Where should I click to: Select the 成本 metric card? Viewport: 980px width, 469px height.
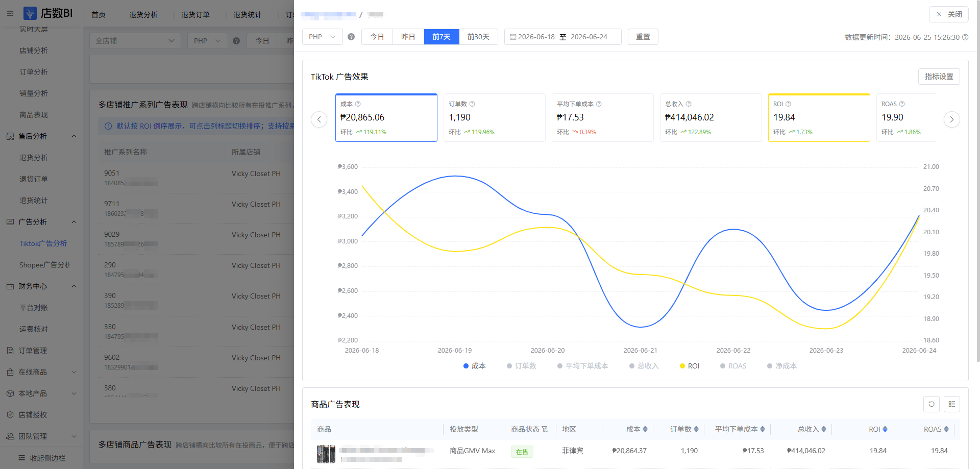pyautogui.click(x=386, y=118)
